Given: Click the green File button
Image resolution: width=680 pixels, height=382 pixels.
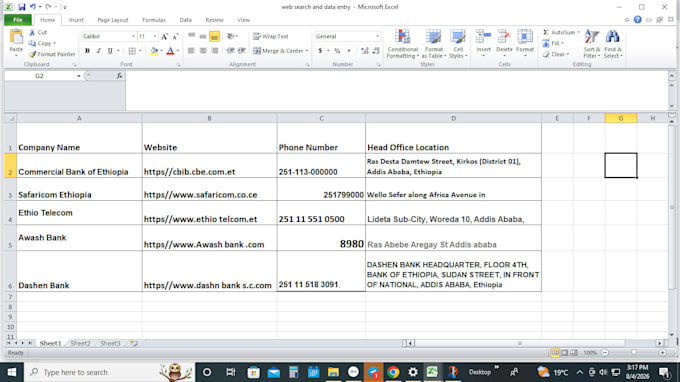Looking at the screenshot, I should pyautogui.click(x=18, y=20).
